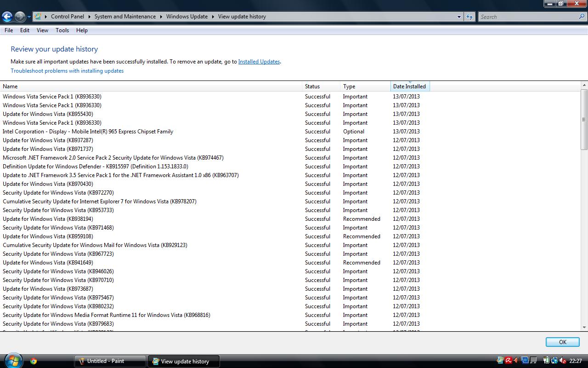This screenshot has width=588, height=368.
Task: Sort list by Date Installed column header
Action: pyautogui.click(x=410, y=86)
